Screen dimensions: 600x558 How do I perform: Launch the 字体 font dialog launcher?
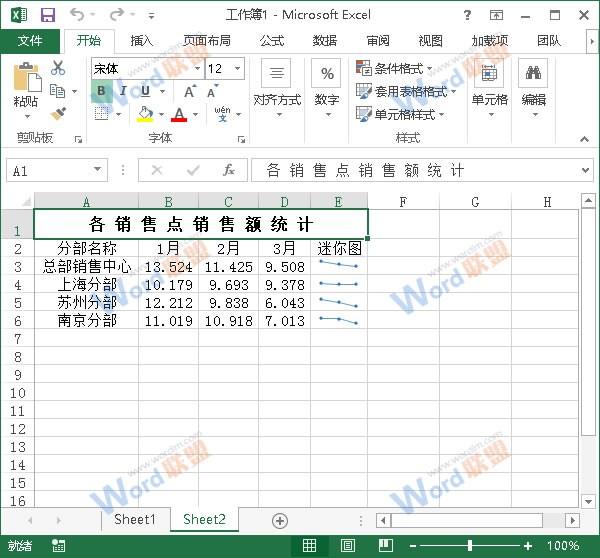tap(241, 139)
